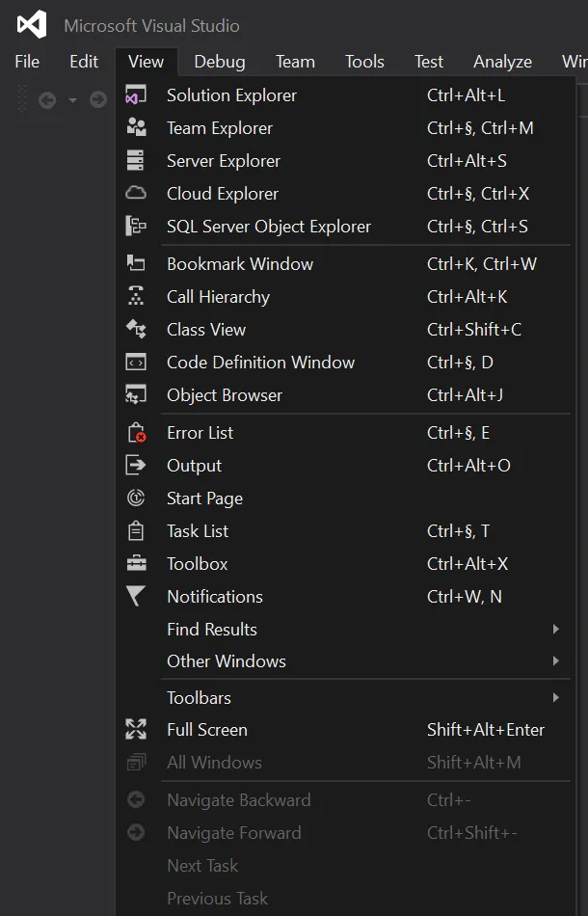Choose Start Page menu entry

204,498
